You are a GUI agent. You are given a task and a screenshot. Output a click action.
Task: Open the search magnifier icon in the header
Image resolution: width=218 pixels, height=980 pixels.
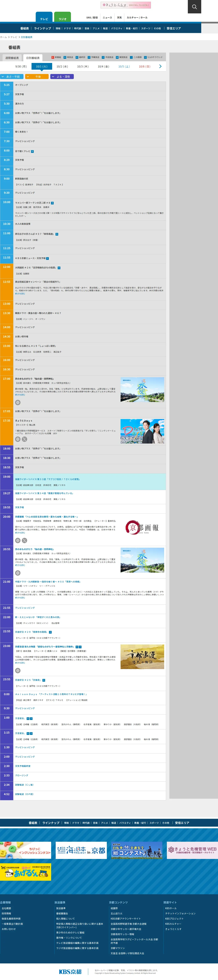tap(194, 7)
